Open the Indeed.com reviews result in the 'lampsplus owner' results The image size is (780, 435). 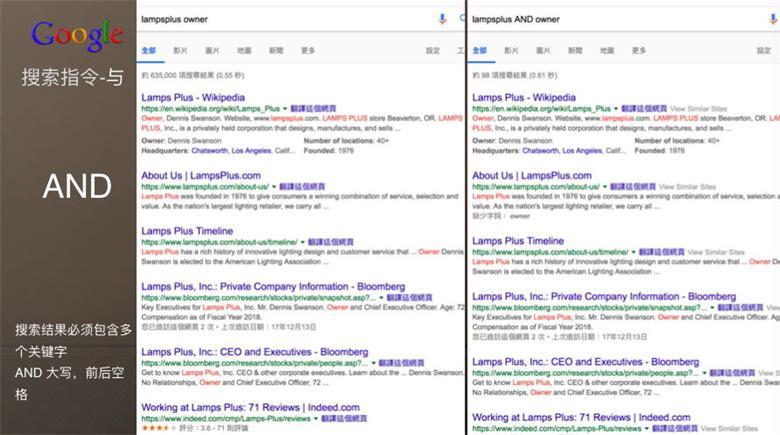[250, 407]
